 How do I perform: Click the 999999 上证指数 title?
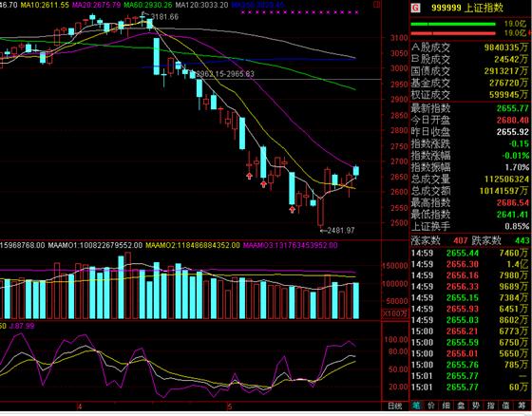tap(467, 8)
